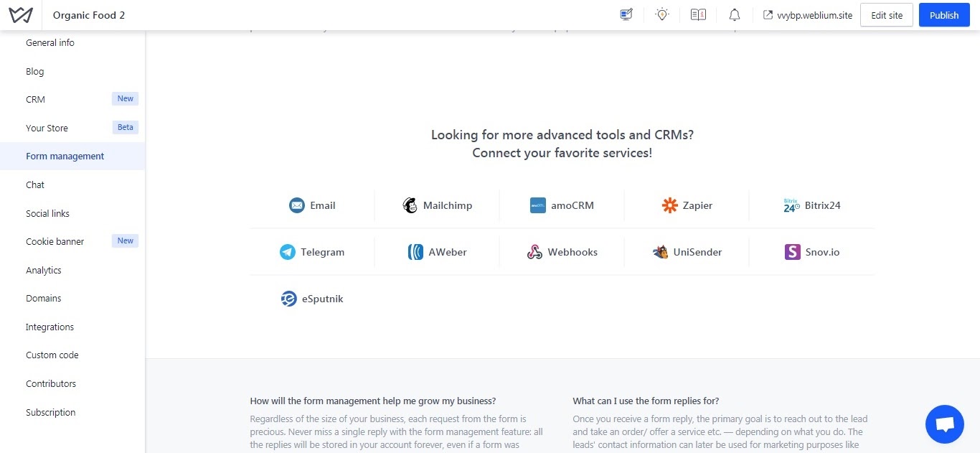Select the Snov.io integration label

point(822,252)
